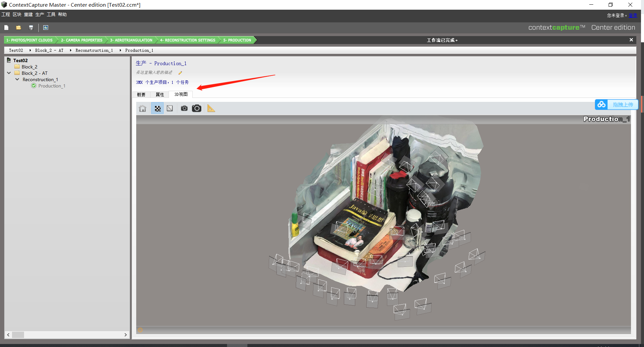Click the pencil icon to edit description
644x347 pixels.
click(180, 73)
